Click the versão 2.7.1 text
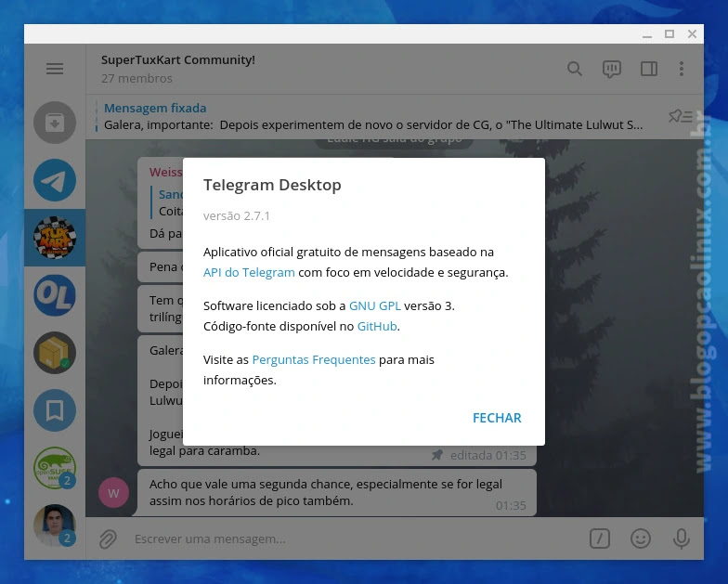 click(236, 215)
